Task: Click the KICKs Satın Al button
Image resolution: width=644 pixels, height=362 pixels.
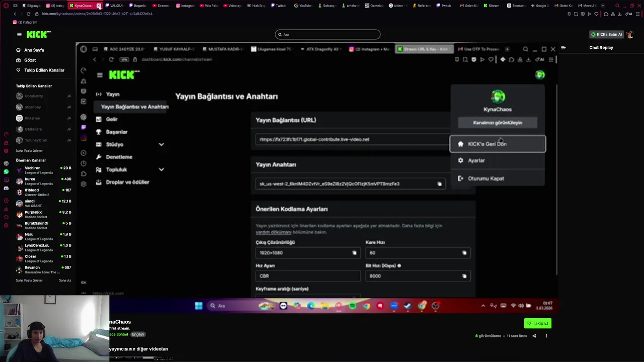Action: point(606,35)
